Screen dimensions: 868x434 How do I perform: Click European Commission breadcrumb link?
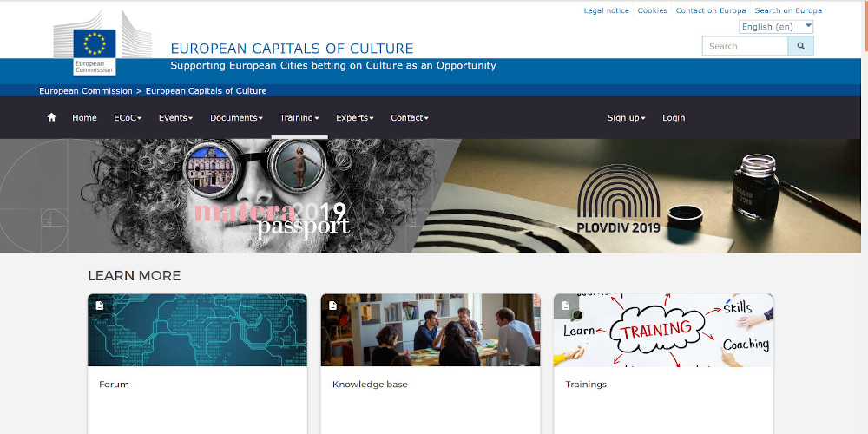[86, 91]
